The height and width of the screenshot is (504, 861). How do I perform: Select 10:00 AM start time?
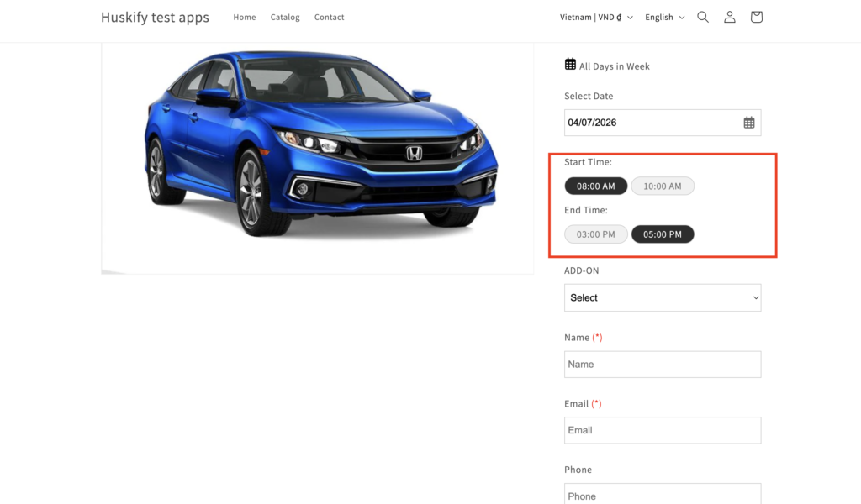pyautogui.click(x=663, y=186)
